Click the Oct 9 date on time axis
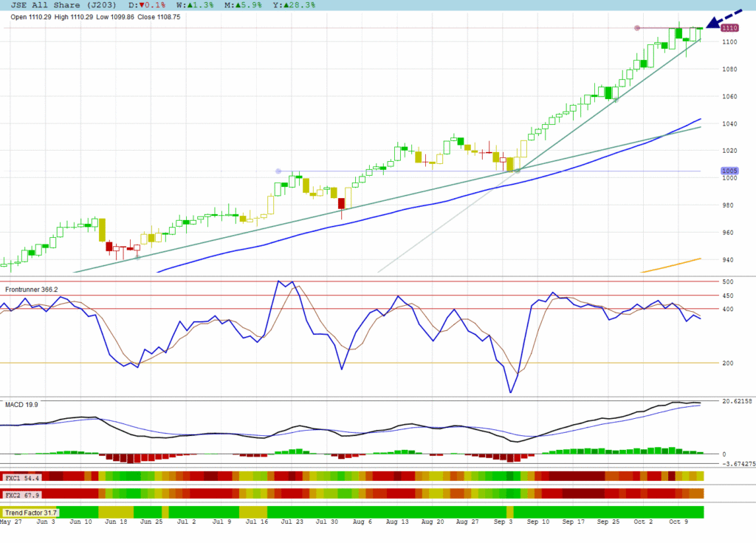Screen dimensions: 756x543 point(678,522)
